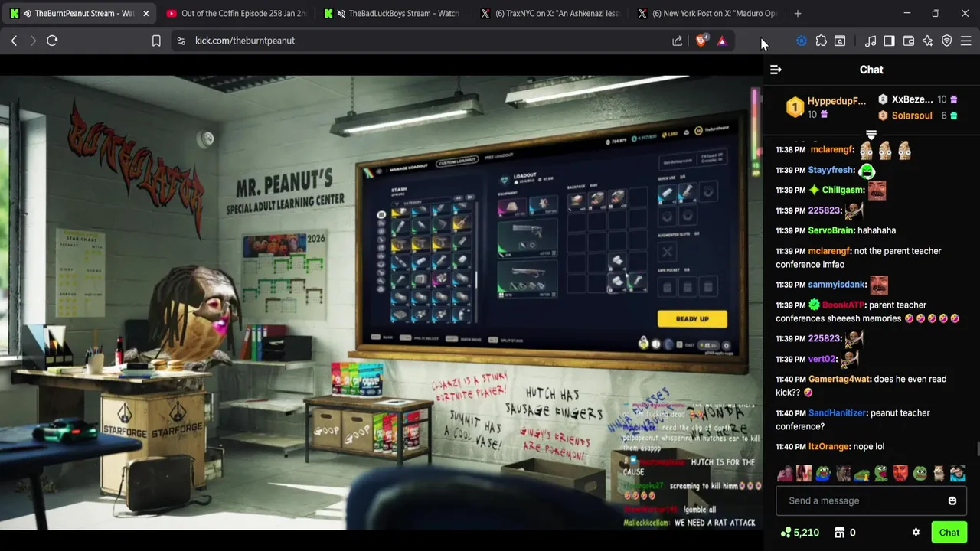Viewport: 980px width, 551px height.
Task: Switch to New York Post on X tab
Action: pyautogui.click(x=707, y=13)
